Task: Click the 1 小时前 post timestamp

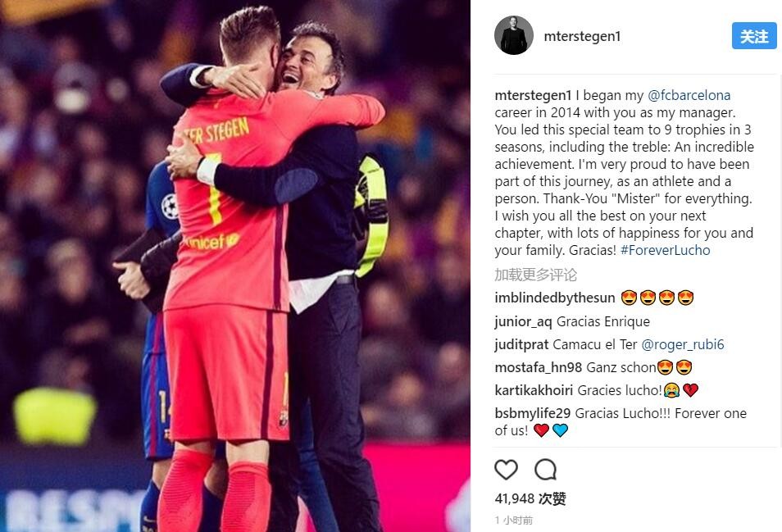Action: [514, 521]
